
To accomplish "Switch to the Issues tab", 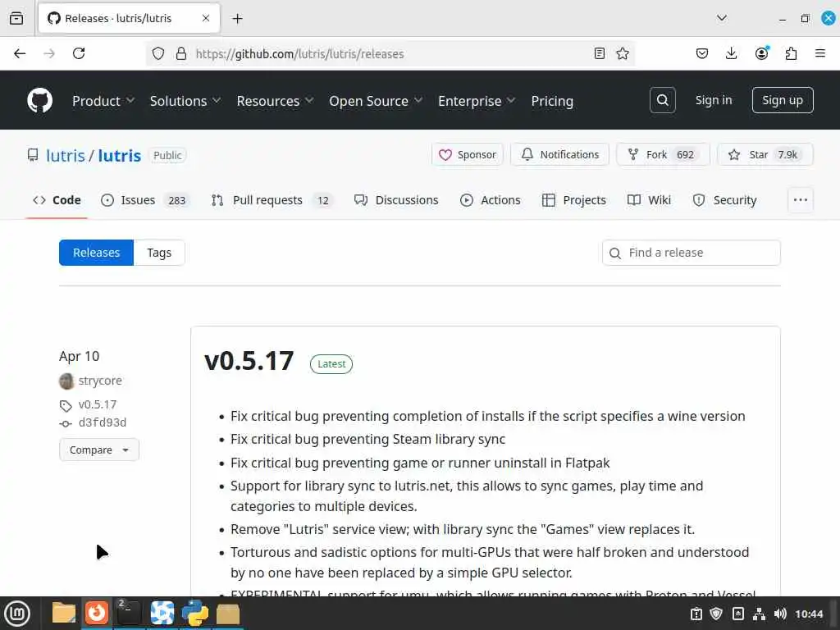I will click(144, 200).
